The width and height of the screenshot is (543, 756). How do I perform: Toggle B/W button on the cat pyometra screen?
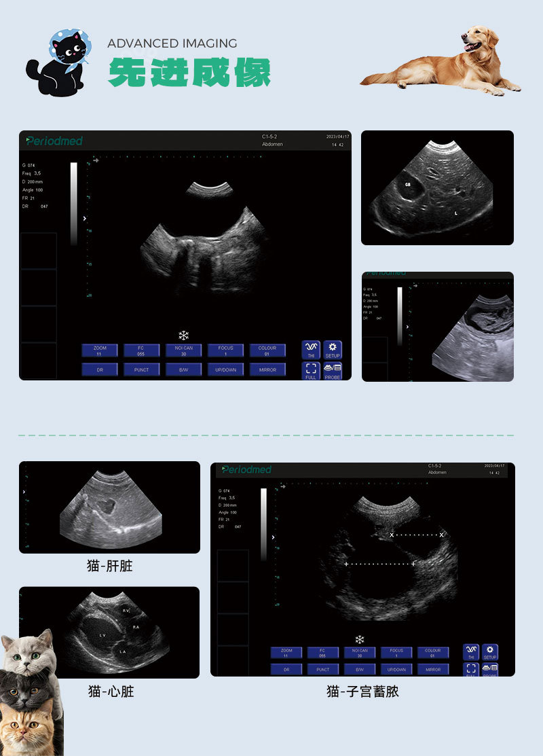[360, 669]
